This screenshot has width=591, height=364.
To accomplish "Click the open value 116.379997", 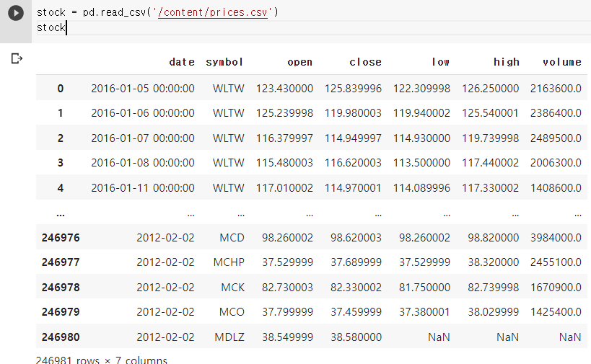I will (284, 138).
